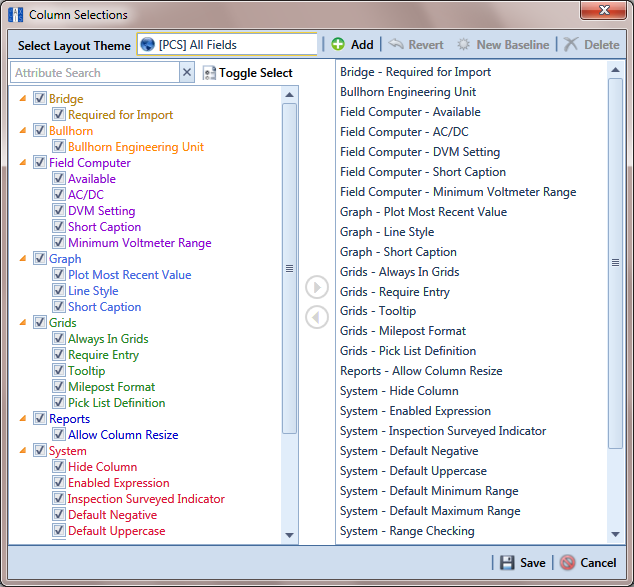
Task: Collapse the Bullhorn tree node
Action: pyautogui.click(x=23, y=130)
